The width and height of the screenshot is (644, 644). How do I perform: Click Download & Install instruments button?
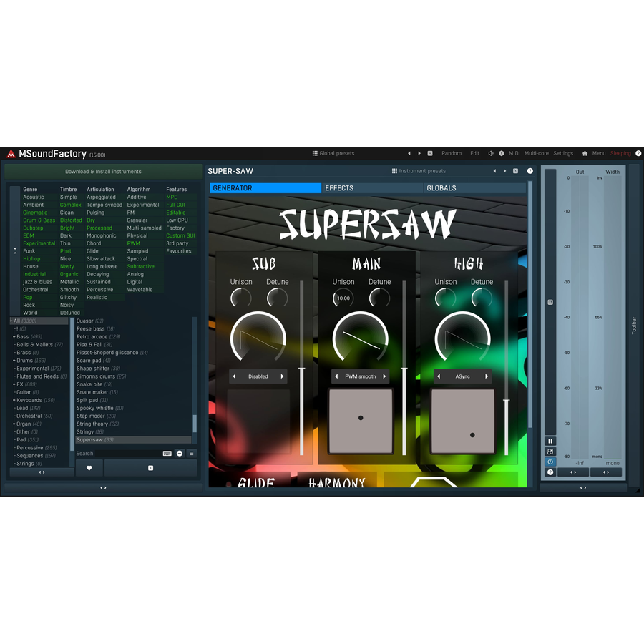(103, 172)
